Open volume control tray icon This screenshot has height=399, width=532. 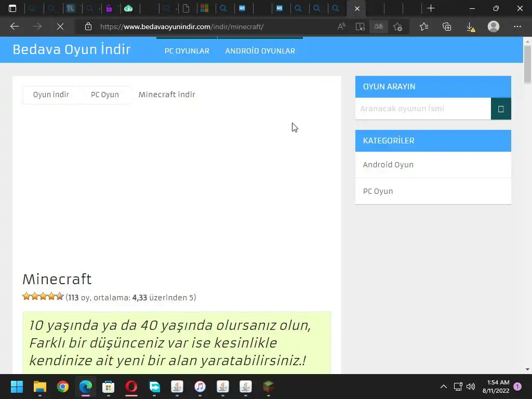(x=471, y=387)
